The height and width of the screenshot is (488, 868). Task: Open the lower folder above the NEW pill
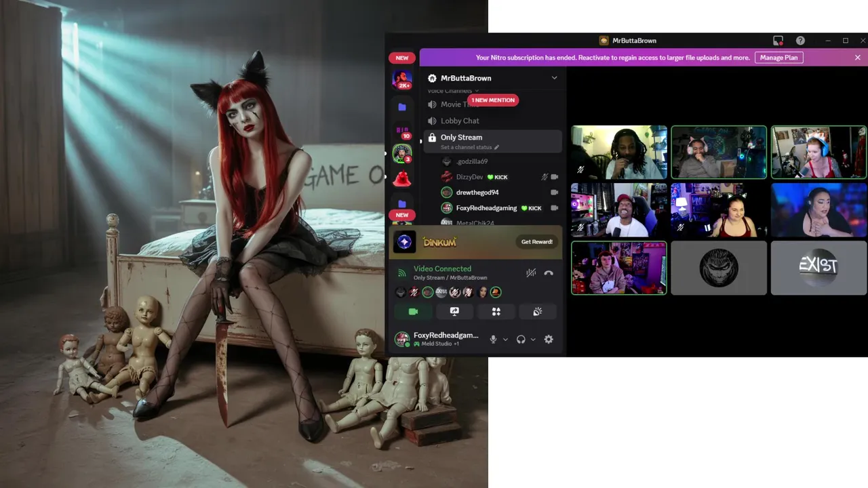click(x=402, y=203)
